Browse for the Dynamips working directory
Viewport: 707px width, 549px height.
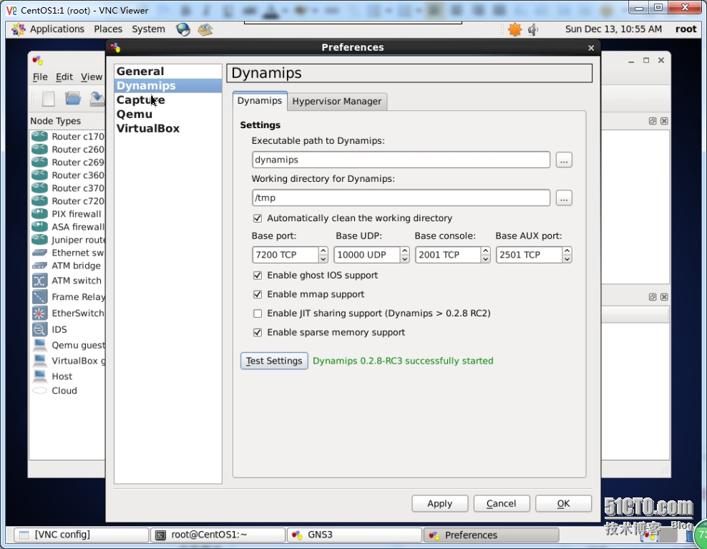564,198
